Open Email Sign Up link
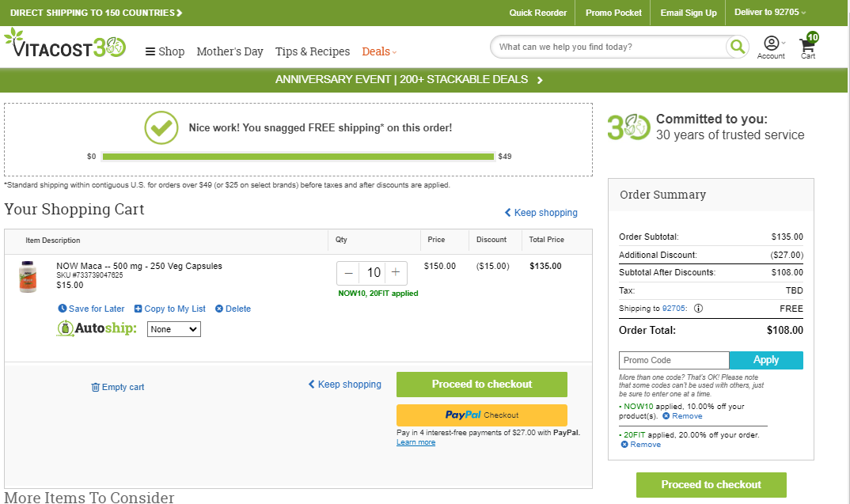 point(689,13)
